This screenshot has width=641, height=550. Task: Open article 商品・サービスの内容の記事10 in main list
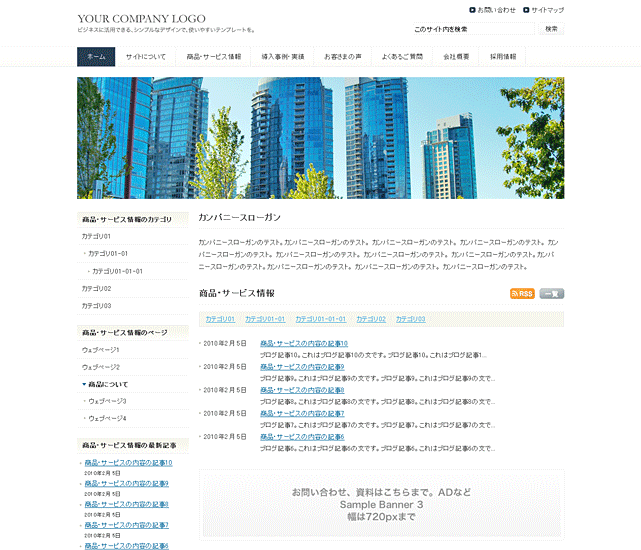304,343
